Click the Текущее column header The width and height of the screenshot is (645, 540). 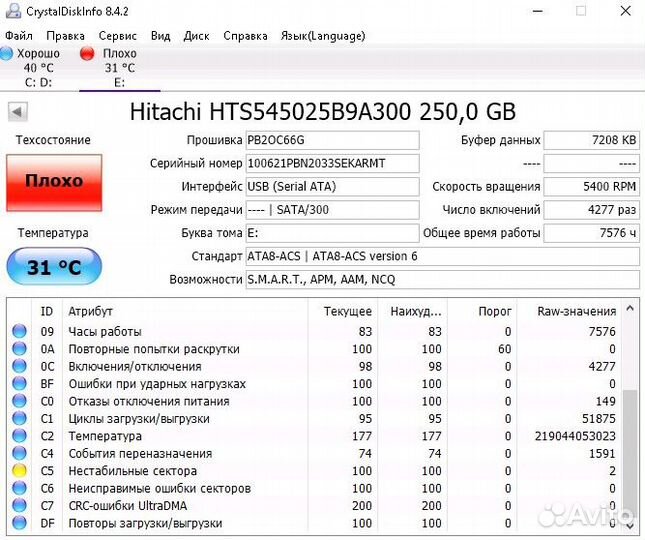[x=342, y=311]
